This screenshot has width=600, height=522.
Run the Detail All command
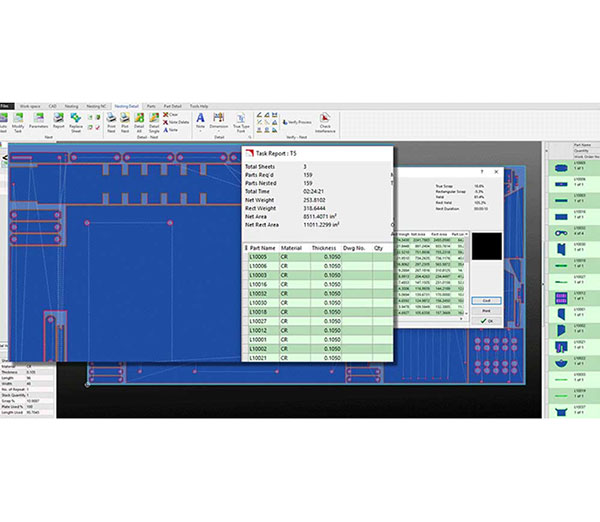pos(139,122)
